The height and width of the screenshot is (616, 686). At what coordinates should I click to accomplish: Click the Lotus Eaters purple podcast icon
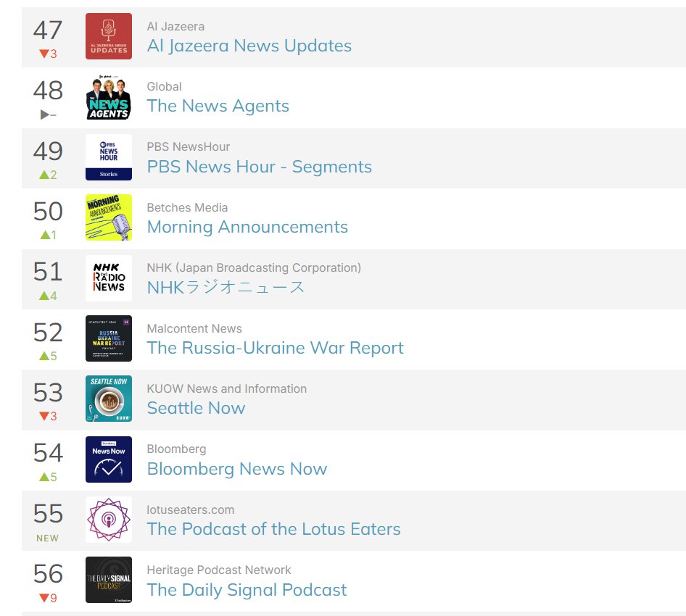pyautogui.click(x=109, y=520)
